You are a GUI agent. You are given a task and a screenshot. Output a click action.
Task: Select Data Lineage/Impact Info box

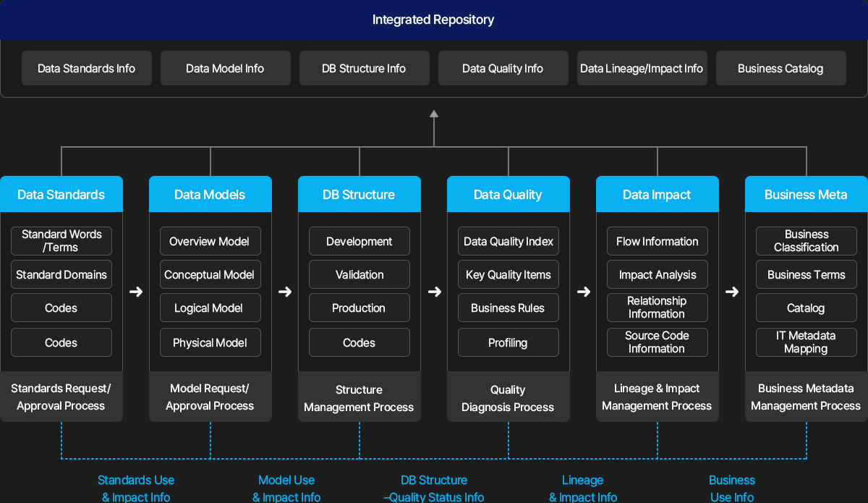pyautogui.click(x=642, y=68)
